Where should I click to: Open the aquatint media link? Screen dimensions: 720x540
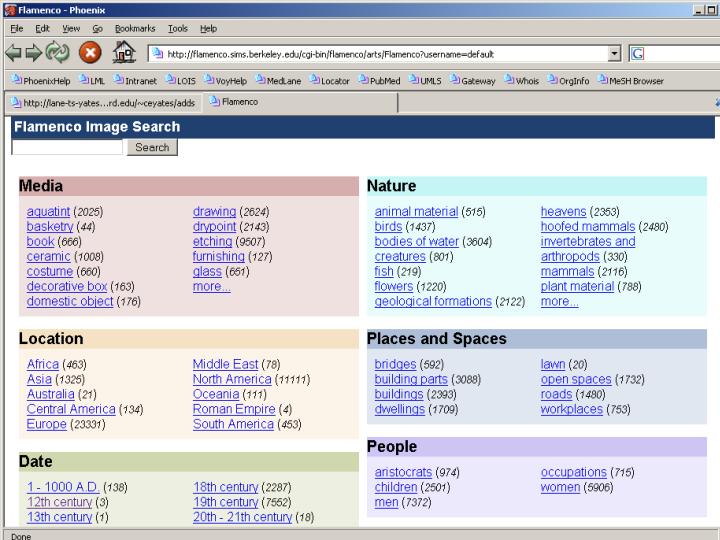tap(48, 212)
